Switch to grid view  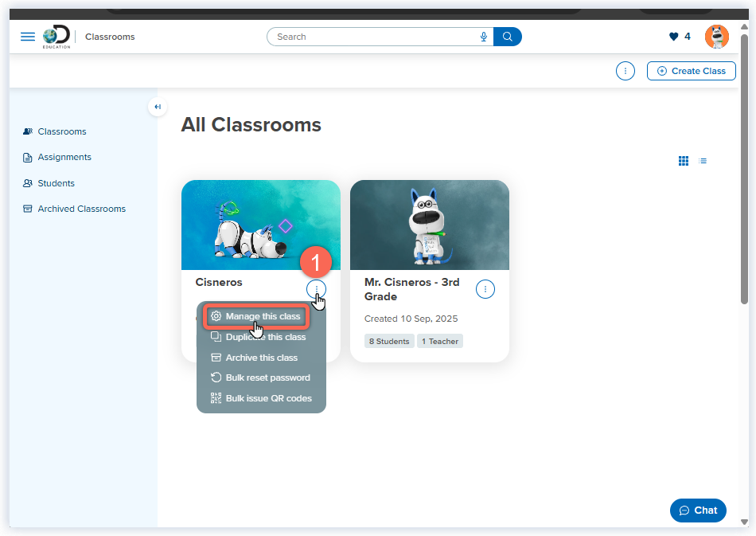click(683, 160)
